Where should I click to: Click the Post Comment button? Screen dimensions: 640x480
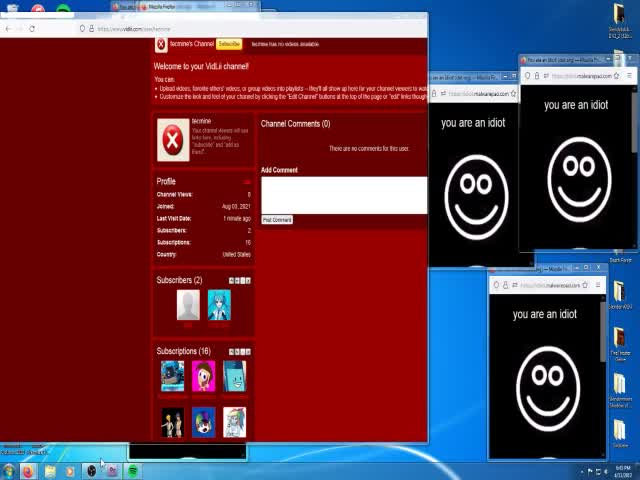277,220
